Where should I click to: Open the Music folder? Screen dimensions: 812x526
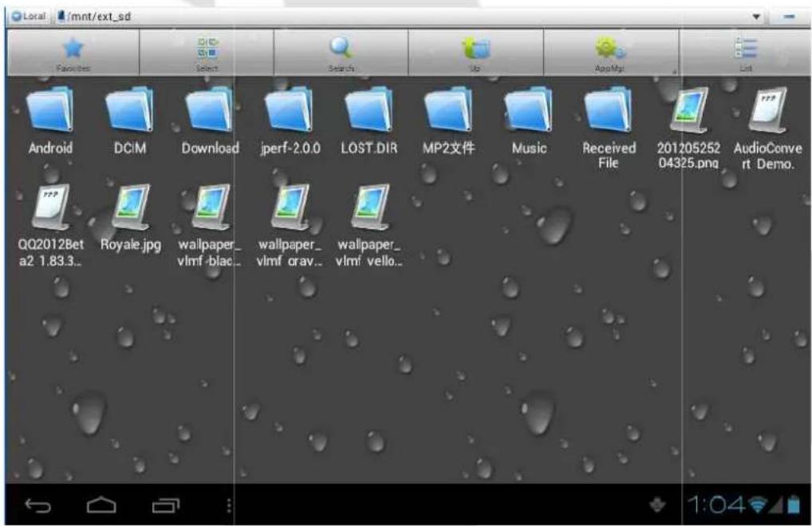(529, 121)
